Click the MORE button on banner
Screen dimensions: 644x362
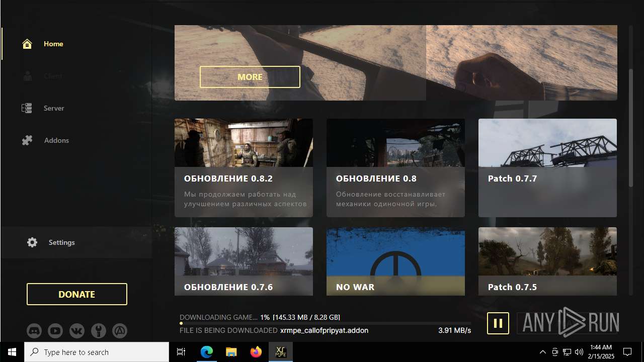tap(250, 77)
